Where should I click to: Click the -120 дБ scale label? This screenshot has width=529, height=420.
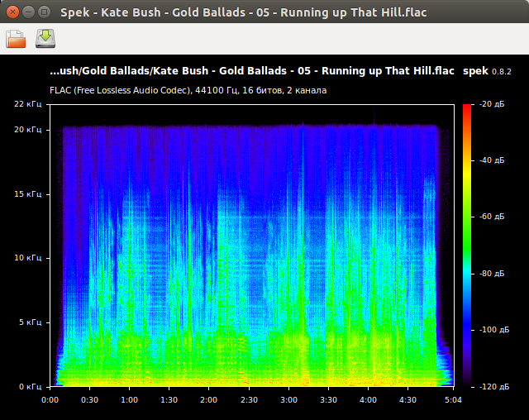[x=490, y=386]
